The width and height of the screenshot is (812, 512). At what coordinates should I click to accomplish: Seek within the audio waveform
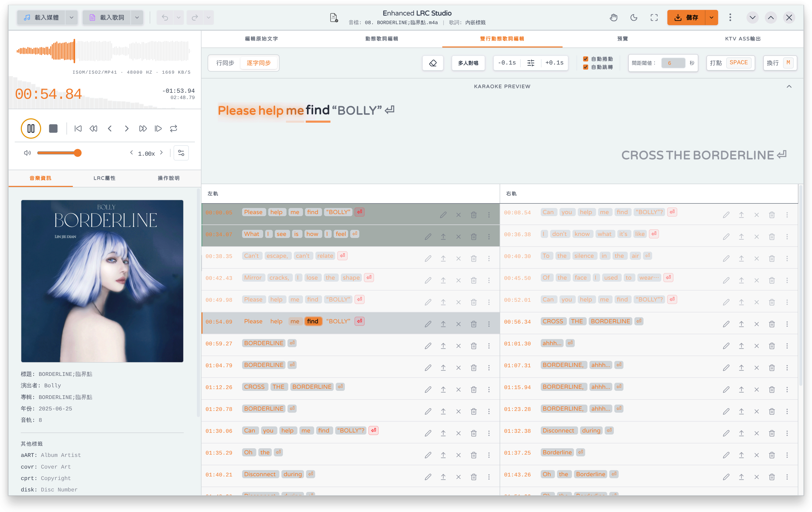coord(104,51)
